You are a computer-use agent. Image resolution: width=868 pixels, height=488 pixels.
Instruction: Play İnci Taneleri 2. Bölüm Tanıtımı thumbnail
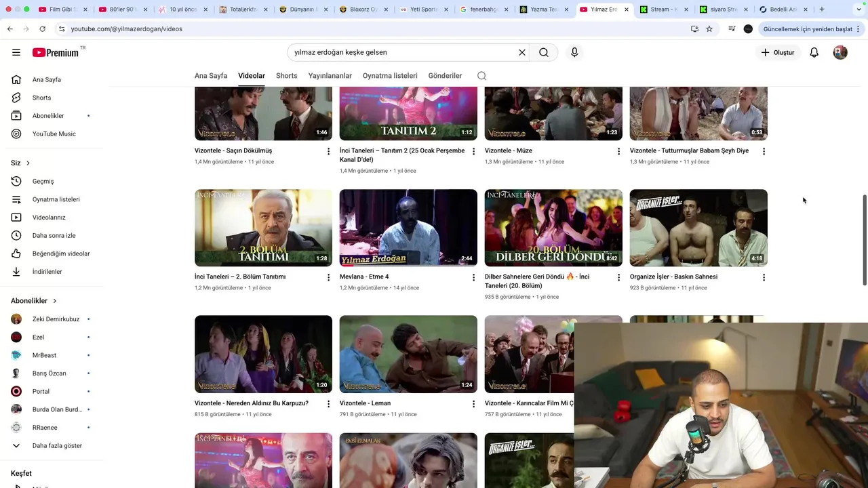(x=263, y=228)
